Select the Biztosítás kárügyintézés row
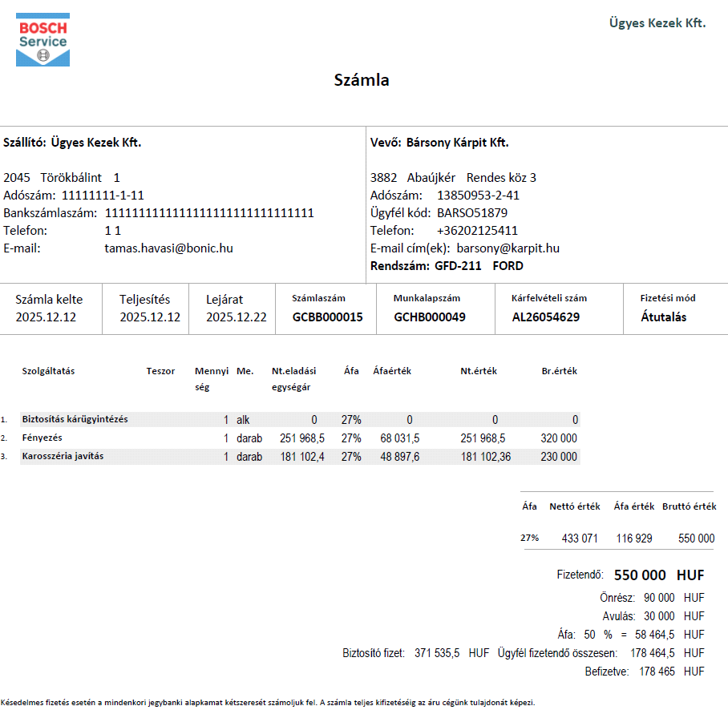Viewport: 728px width, 718px height. click(x=300, y=420)
